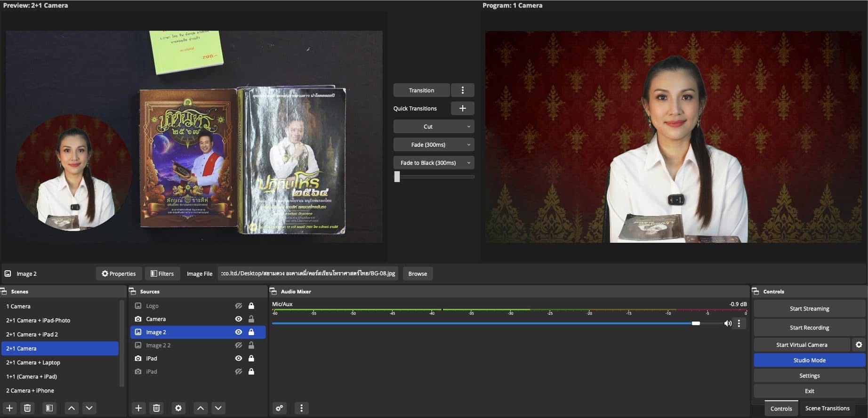868x418 pixels.
Task: Mute the Mic/Aux speaker icon
Action: click(x=728, y=323)
